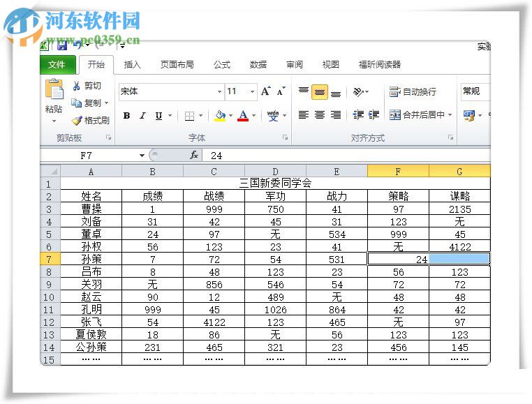
Task: Open the font color dropdown arrow
Action: click(254, 116)
